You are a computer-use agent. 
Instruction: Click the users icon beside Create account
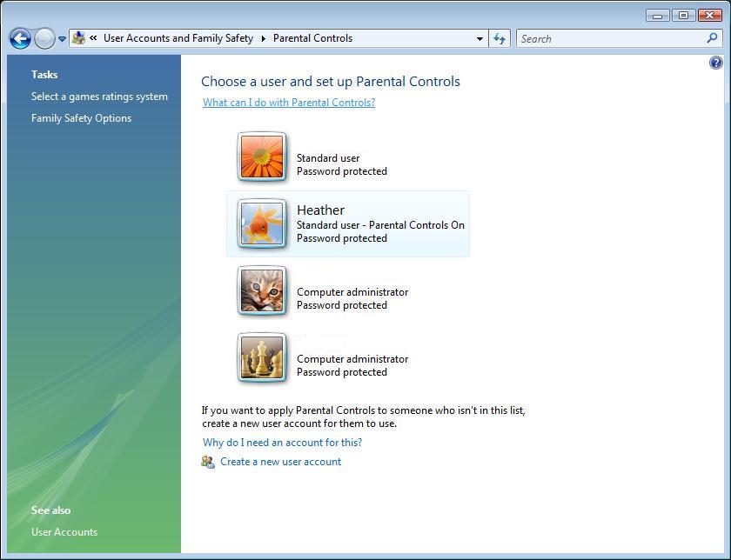(x=208, y=462)
